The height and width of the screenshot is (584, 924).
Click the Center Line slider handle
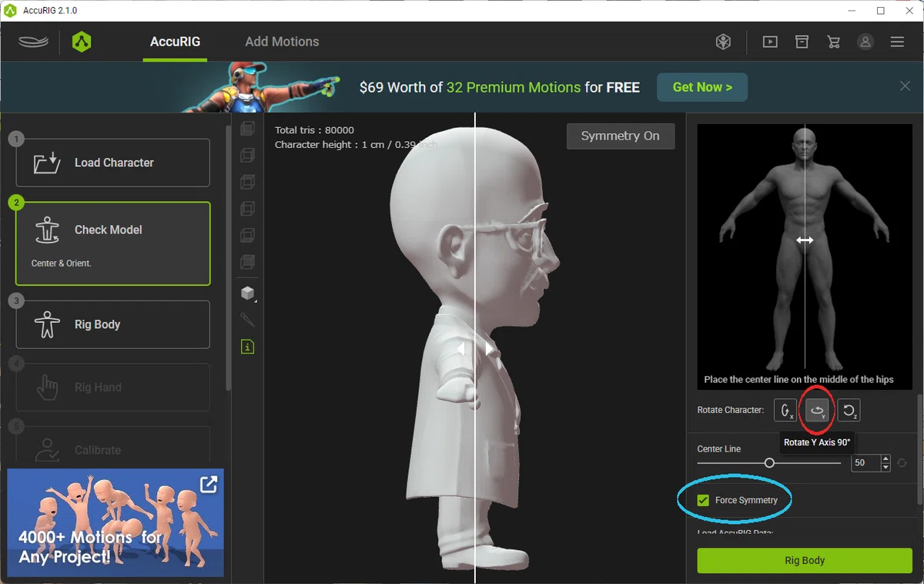pos(769,463)
